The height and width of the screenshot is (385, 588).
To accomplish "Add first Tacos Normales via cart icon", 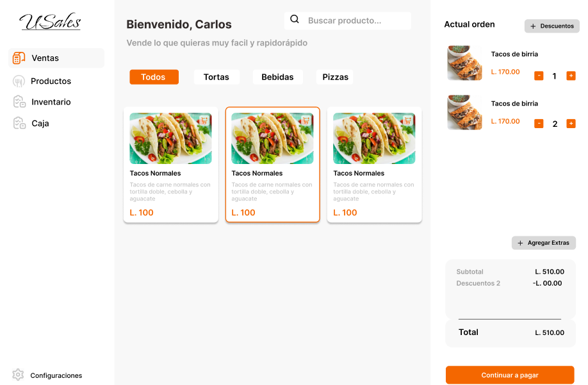I will [x=204, y=120].
